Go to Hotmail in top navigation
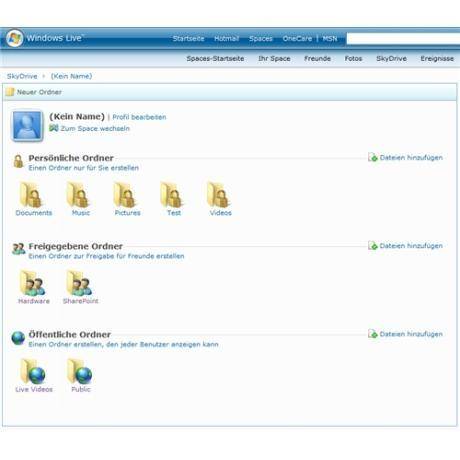The height and width of the screenshot is (460, 460). (x=226, y=39)
